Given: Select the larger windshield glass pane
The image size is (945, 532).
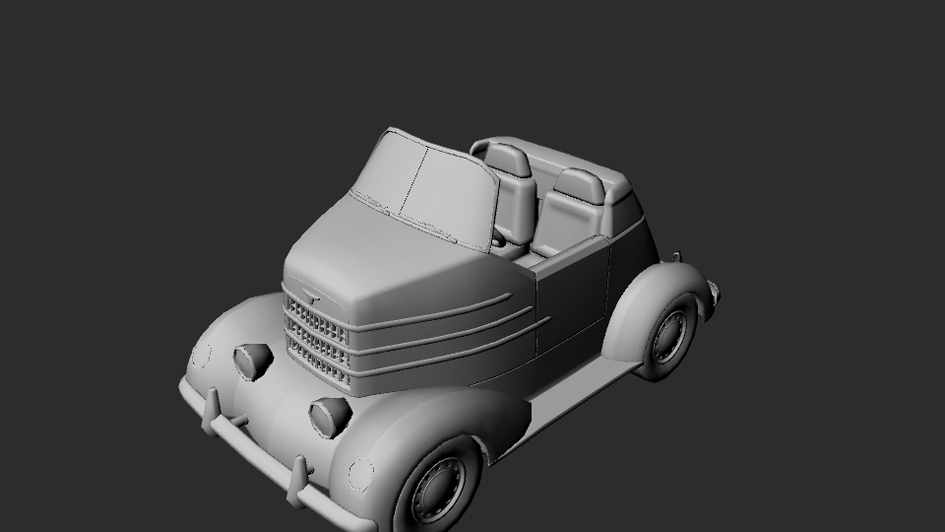Looking at the screenshot, I should pyautogui.click(x=450, y=195).
